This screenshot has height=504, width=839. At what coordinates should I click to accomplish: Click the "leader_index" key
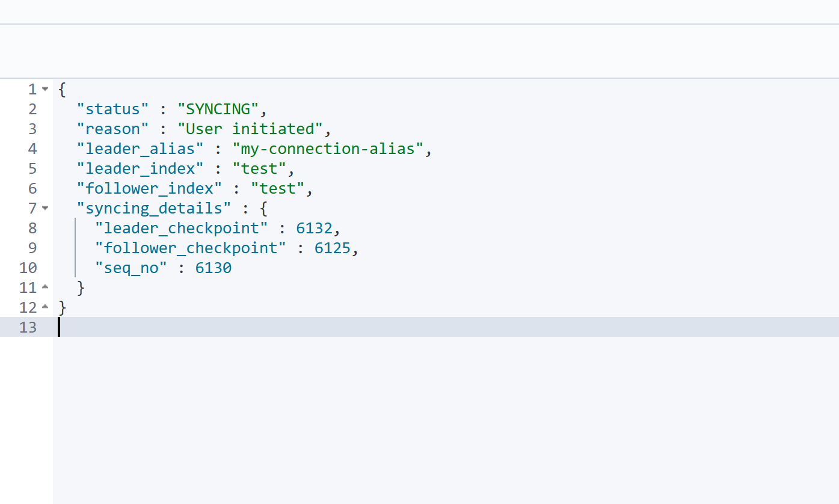140,168
